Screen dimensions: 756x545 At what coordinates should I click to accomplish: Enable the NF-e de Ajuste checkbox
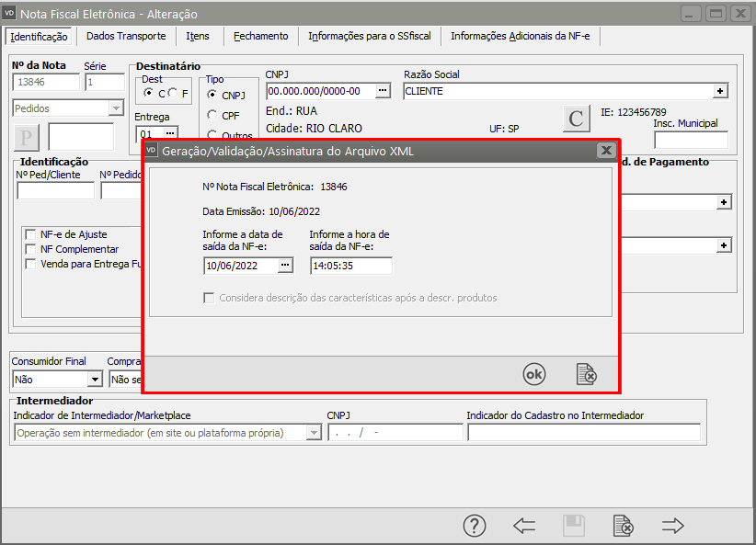coord(31,234)
